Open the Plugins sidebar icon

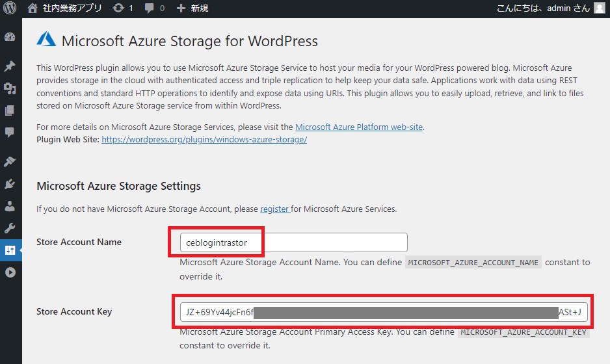(x=10, y=183)
